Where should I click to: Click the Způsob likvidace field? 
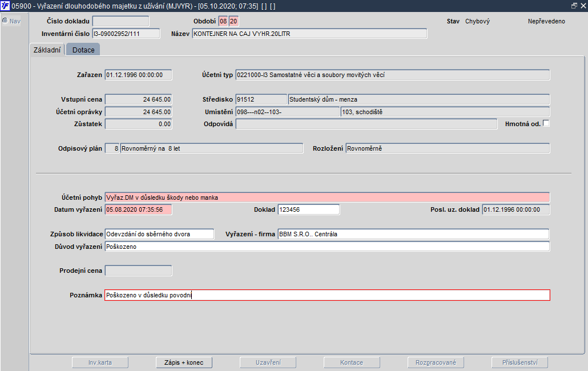(x=159, y=234)
